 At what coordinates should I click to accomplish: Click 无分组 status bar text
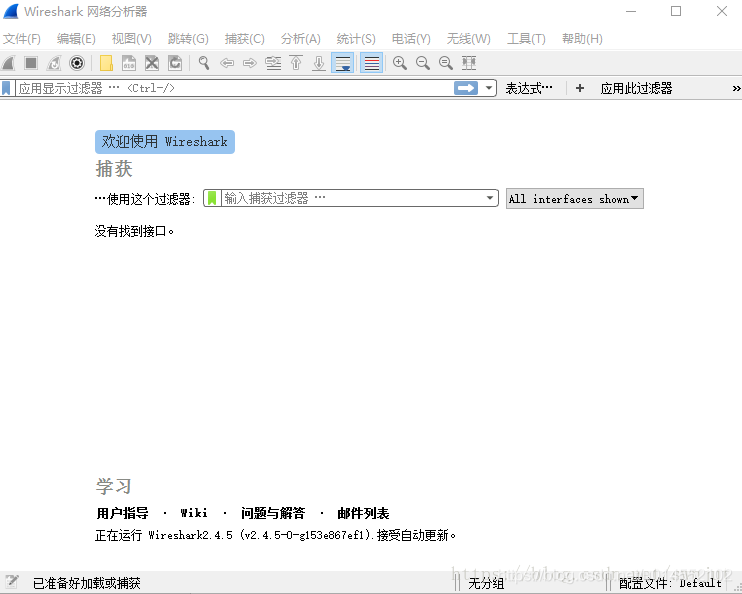pos(486,583)
